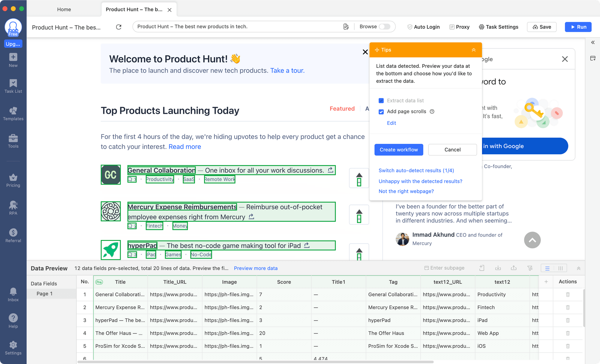Click the add page icon in Data Preview
Screen dimensions: 600x364
482,268
